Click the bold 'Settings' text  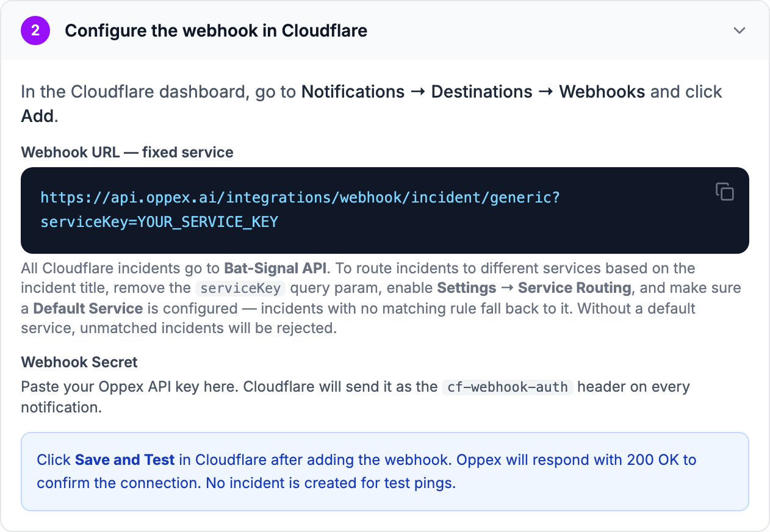466,288
